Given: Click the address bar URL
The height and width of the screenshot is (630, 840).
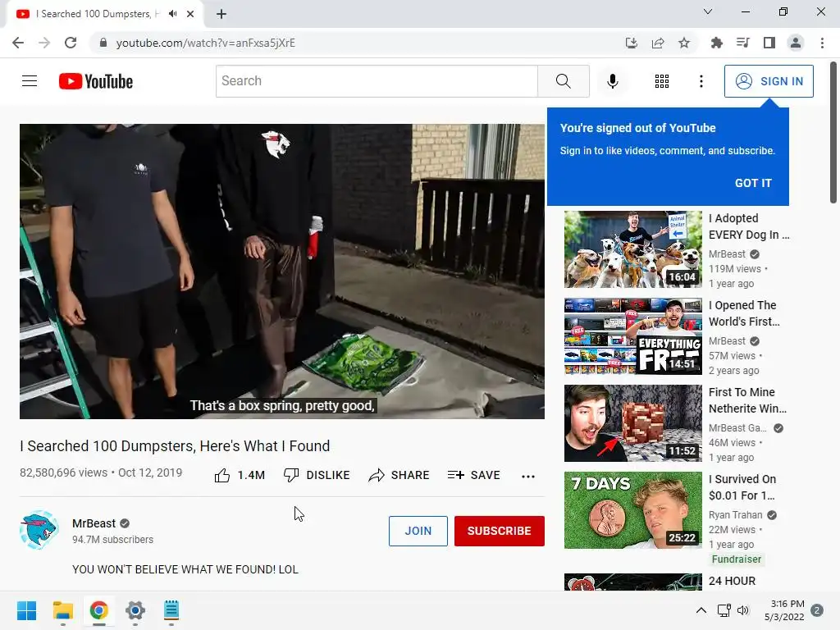Looking at the screenshot, I should tap(206, 43).
